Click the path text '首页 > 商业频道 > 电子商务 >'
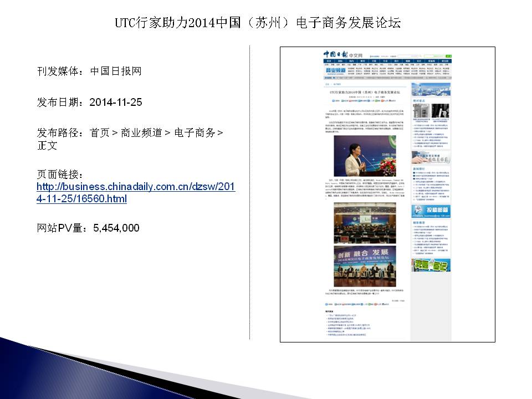This screenshot has height=399, width=532. [x=156, y=132]
